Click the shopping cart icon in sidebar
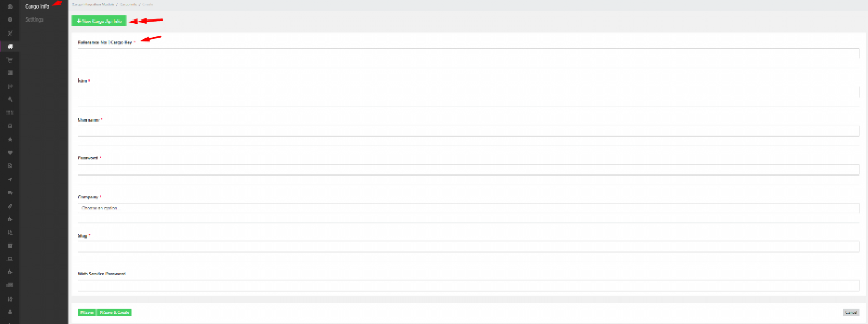 point(10,60)
